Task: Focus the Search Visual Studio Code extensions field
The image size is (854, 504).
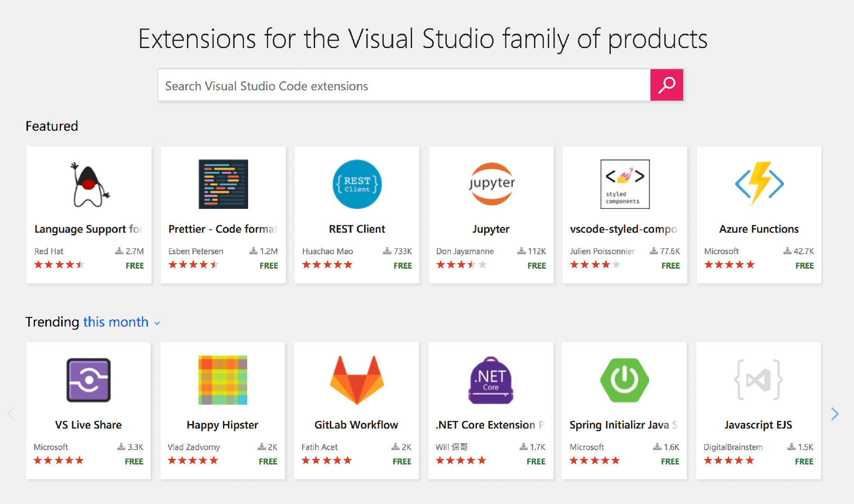Action: 405,85
